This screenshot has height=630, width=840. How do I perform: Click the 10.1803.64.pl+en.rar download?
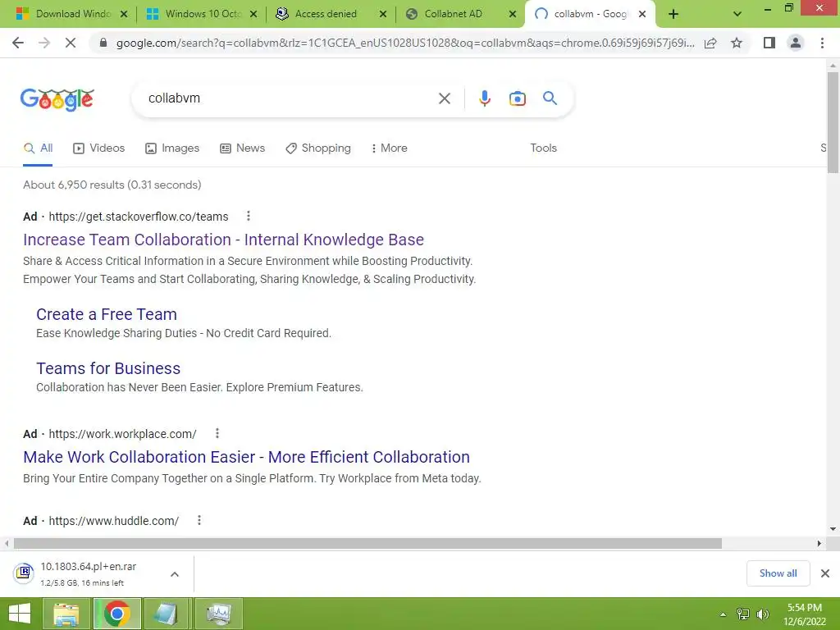click(x=89, y=573)
